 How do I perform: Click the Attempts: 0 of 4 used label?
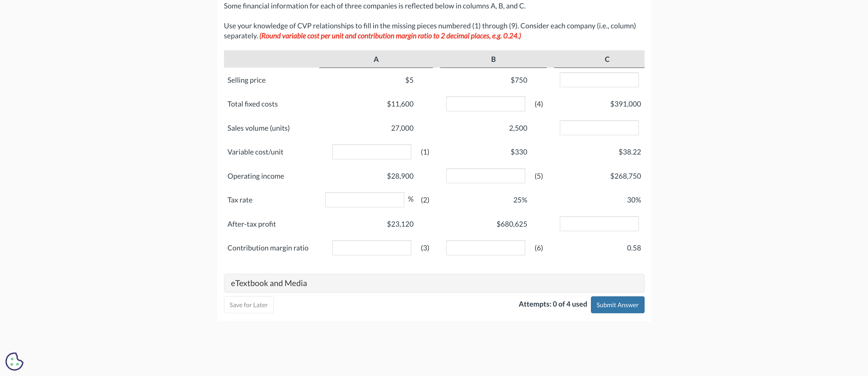pyautogui.click(x=552, y=304)
